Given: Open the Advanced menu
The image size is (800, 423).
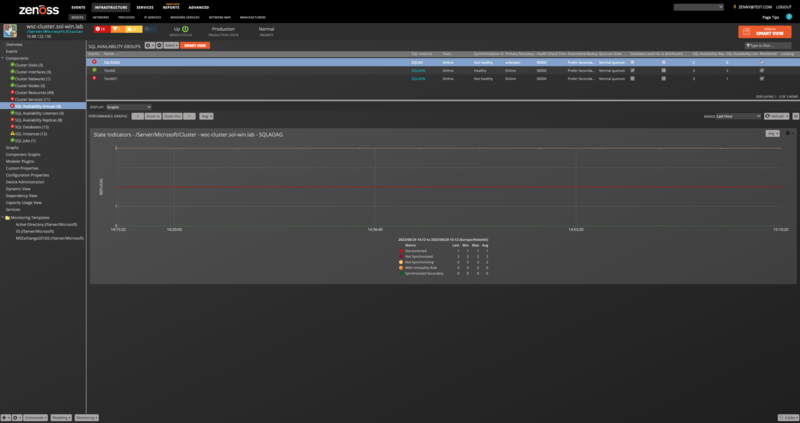Looking at the screenshot, I should click(x=198, y=8).
